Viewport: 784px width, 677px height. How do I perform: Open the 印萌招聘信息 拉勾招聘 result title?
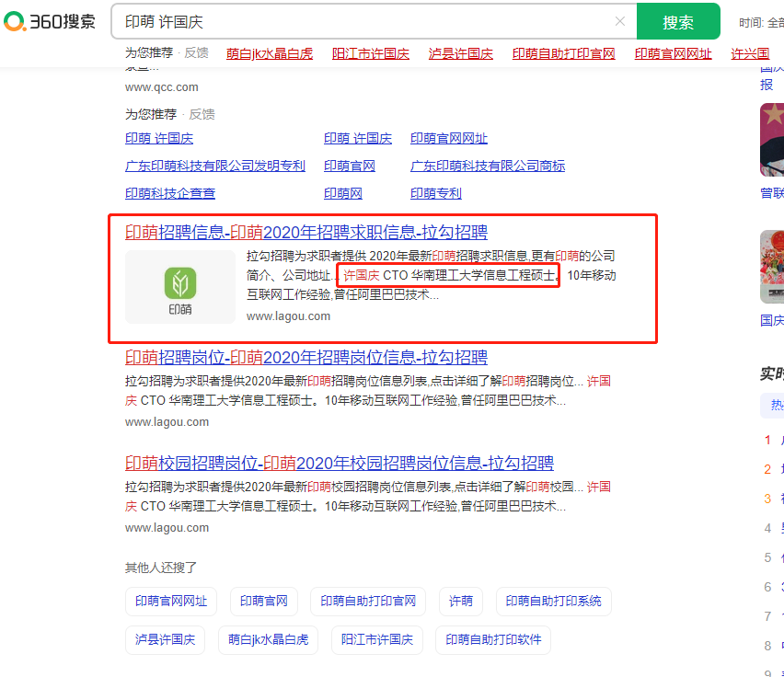coord(306,232)
